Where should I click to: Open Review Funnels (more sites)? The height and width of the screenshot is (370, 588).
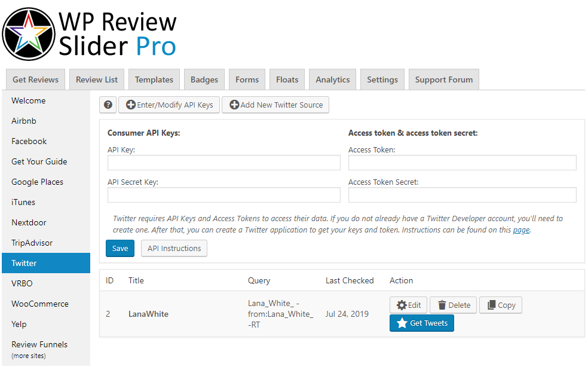click(46, 349)
